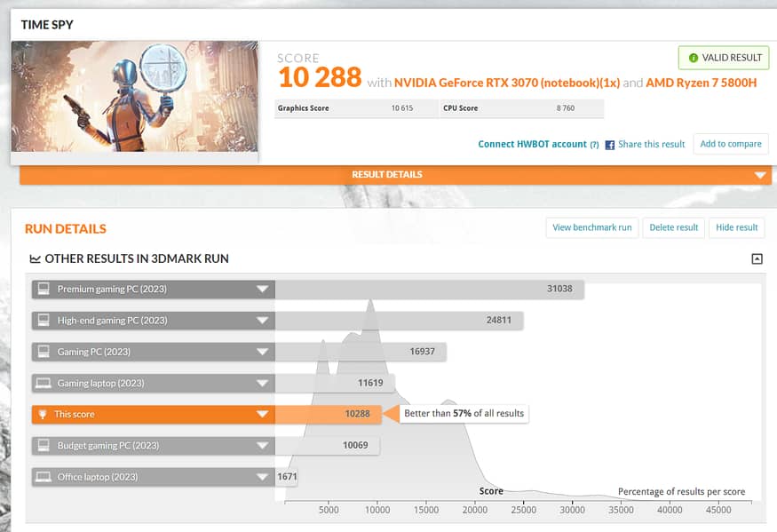
Task: Click the trophy icon on This score
Action: point(43,414)
